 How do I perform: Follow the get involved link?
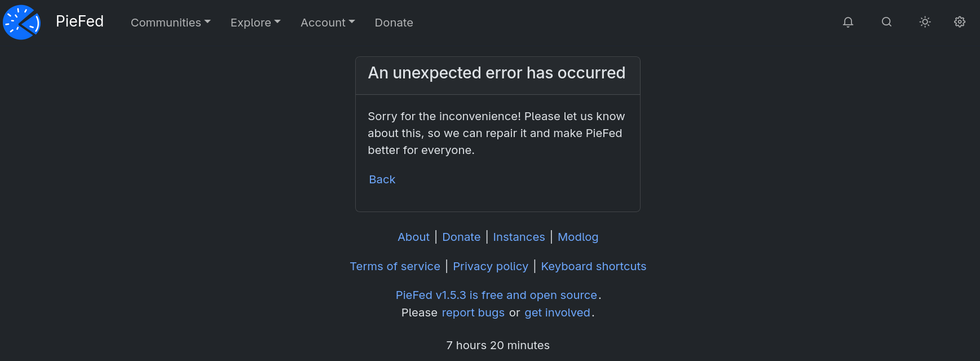[x=557, y=312]
